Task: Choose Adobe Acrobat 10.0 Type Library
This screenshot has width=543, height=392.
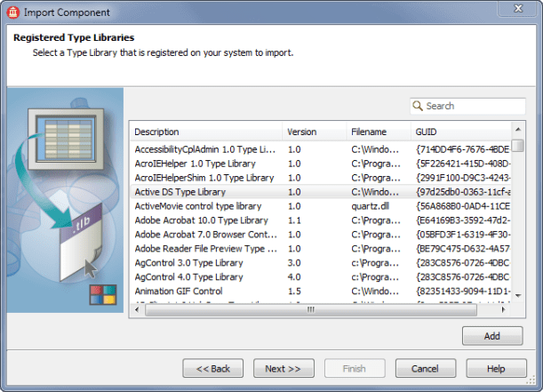Action: coord(206,220)
